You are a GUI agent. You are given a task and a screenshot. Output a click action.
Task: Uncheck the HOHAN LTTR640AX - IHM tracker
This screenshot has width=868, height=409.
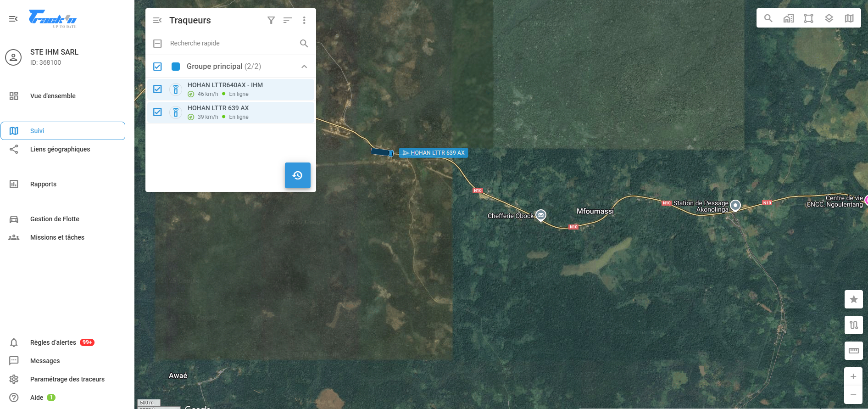click(157, 89)
